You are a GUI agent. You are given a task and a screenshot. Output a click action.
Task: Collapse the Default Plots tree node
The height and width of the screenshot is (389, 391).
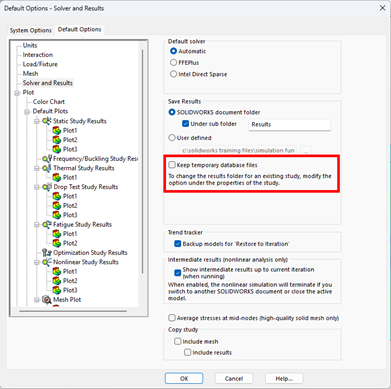[27, 112]
